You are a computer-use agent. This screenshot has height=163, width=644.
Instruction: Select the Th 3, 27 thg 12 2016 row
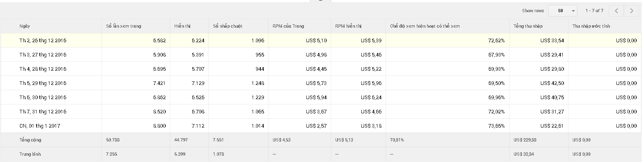[43, 55]
